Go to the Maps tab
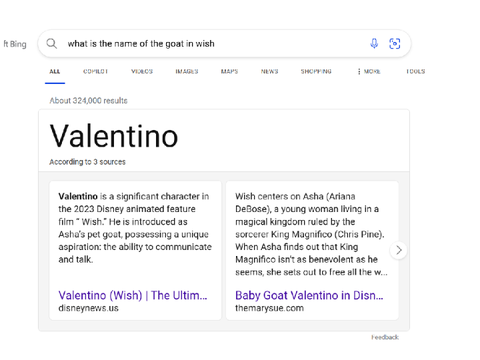This screenshot has height=360, width=480. pos(229,71)
